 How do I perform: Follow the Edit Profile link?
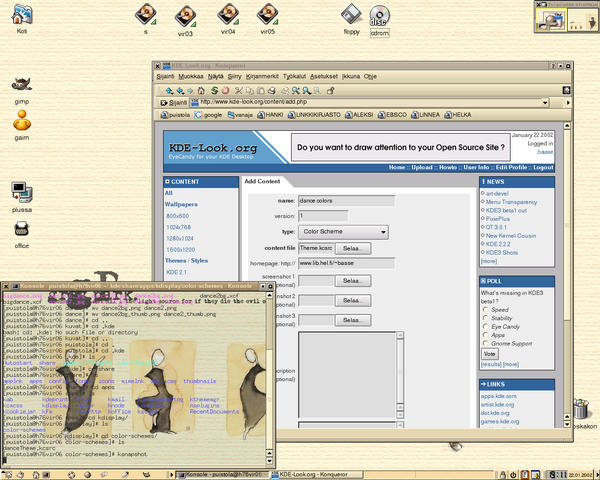pyautogui.click(x=511, y=168)
